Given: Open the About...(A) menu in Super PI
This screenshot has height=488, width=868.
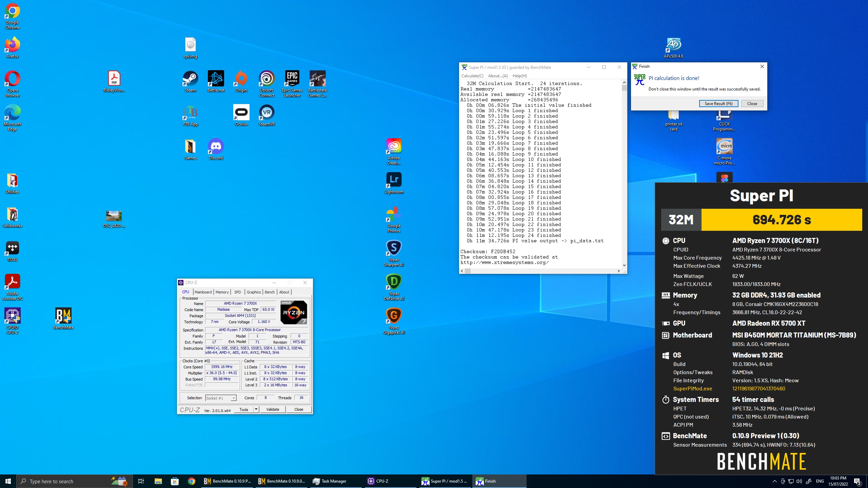Looking at the screenshot, I should [498, 76].
